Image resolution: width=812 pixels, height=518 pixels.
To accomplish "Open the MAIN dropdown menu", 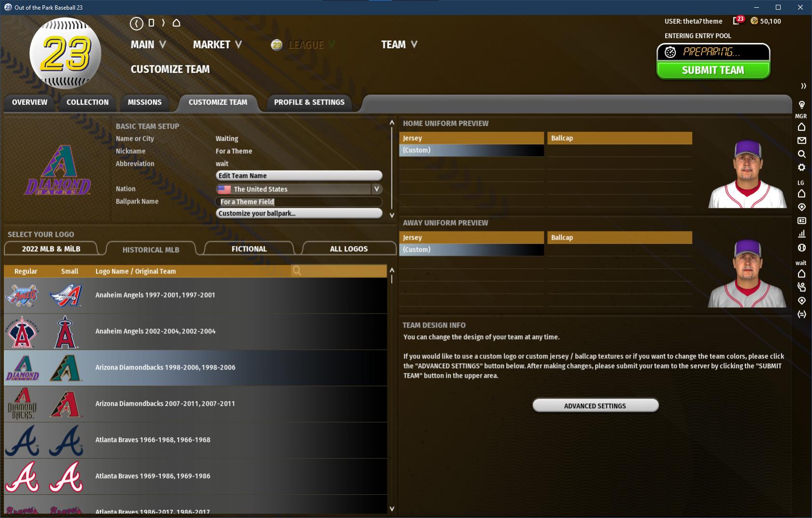I will (x=148, y=44).
